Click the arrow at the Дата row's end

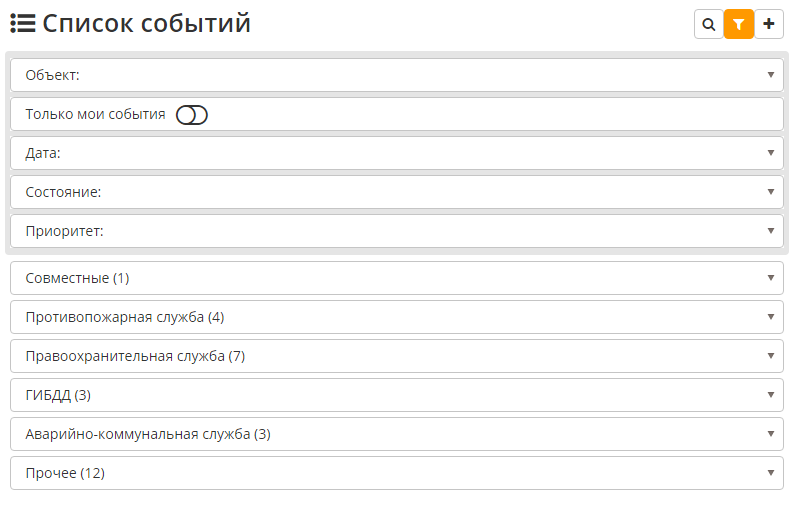(770, 153)
